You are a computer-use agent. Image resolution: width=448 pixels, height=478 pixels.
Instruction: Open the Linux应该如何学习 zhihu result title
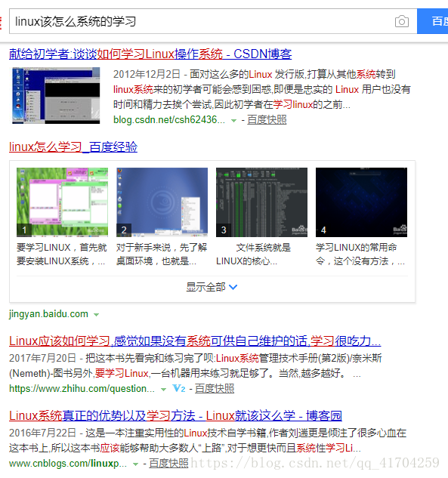[195, 341]
